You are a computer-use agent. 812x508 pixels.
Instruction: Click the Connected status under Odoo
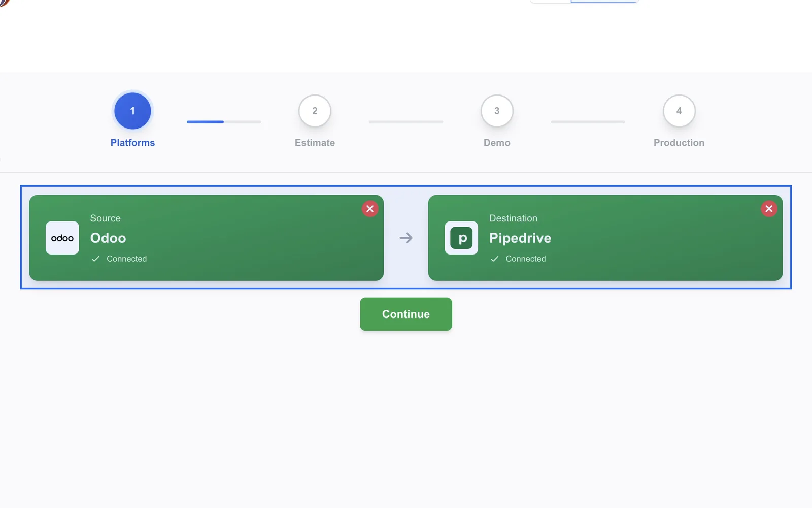[126, 259]
